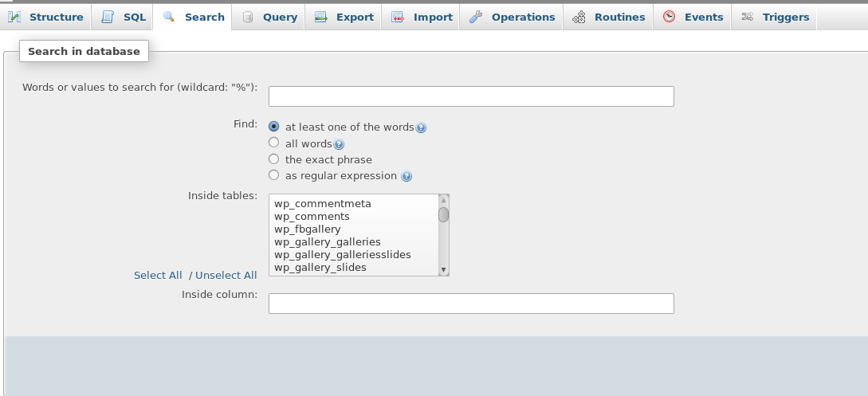
Task: Click the Operations wrench icon
Action: click(476, 17)
